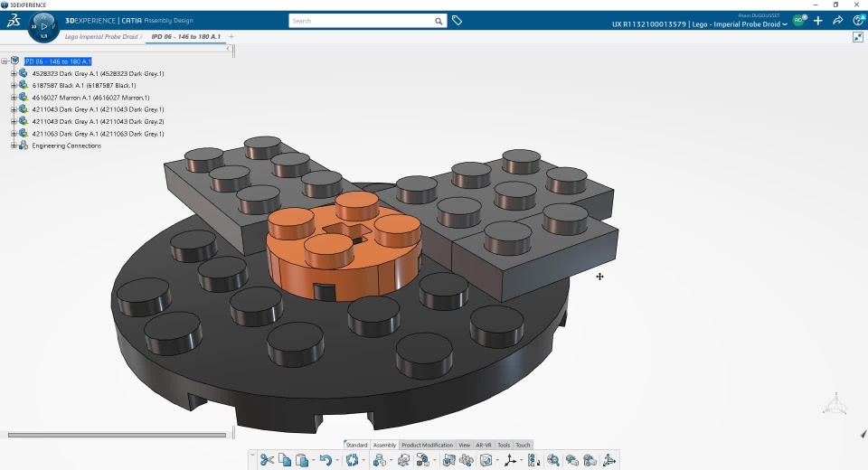This screenshot has height=470, width=868.
Task: Click the search magnifier icon
Action: (439, 21)
